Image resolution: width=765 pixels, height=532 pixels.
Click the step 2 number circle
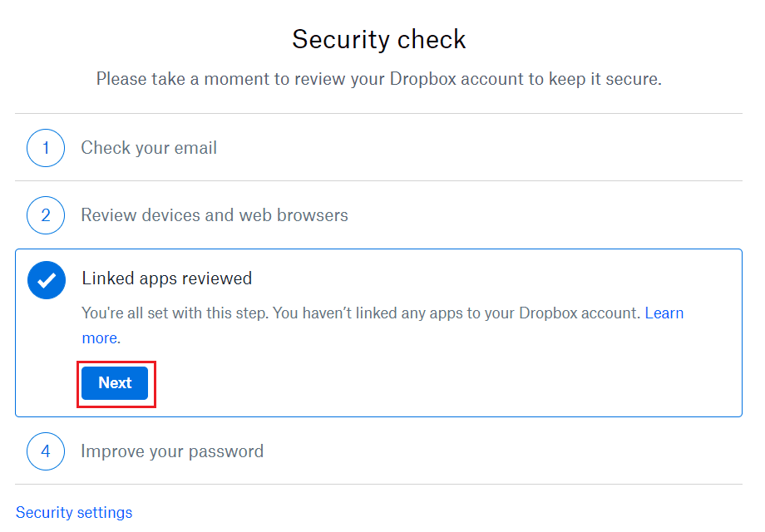click(46, 215)
